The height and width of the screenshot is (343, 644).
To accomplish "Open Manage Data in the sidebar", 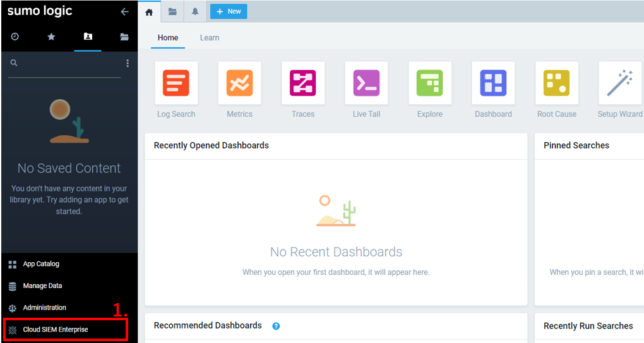I will [x=42, y=286].
